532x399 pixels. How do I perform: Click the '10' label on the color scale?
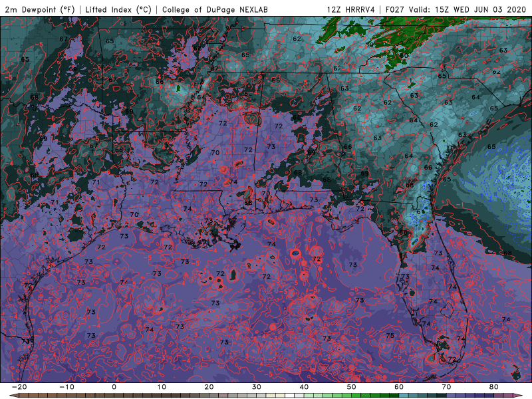pos(162,387)
